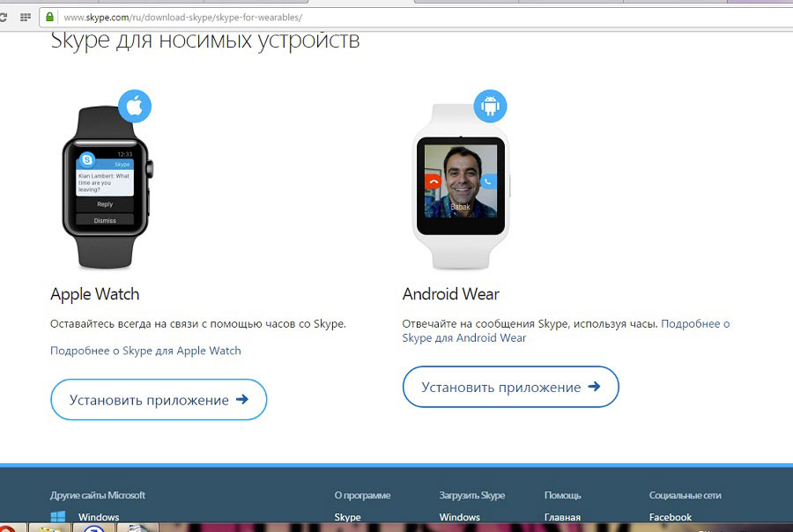Click the Android robot badge above the watch

point(490,107)
